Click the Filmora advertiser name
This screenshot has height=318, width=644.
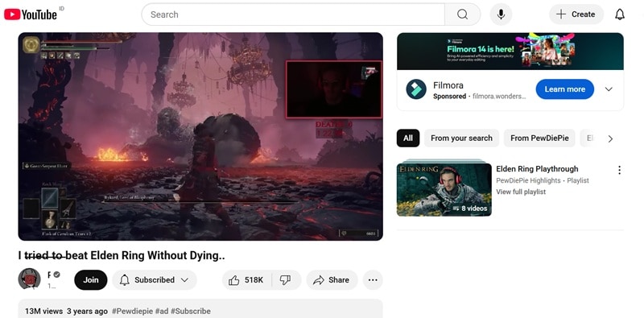pos(448,85)
